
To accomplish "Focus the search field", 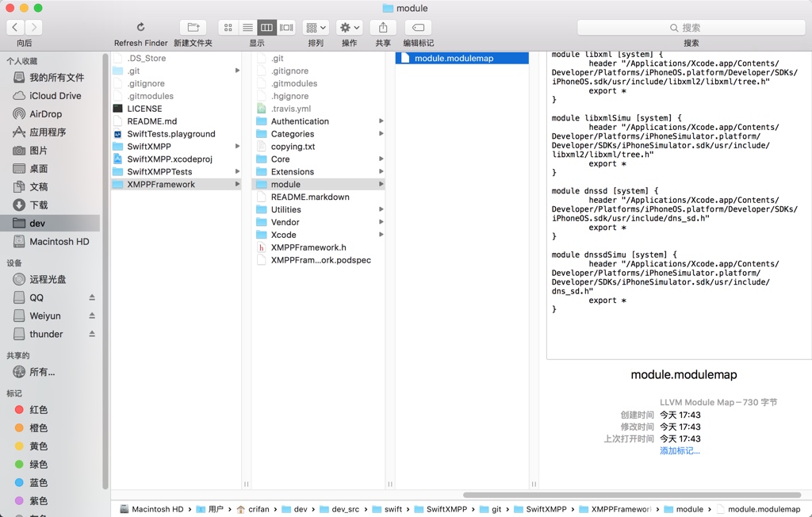I will pyautogui.click(x=691, y=28).
